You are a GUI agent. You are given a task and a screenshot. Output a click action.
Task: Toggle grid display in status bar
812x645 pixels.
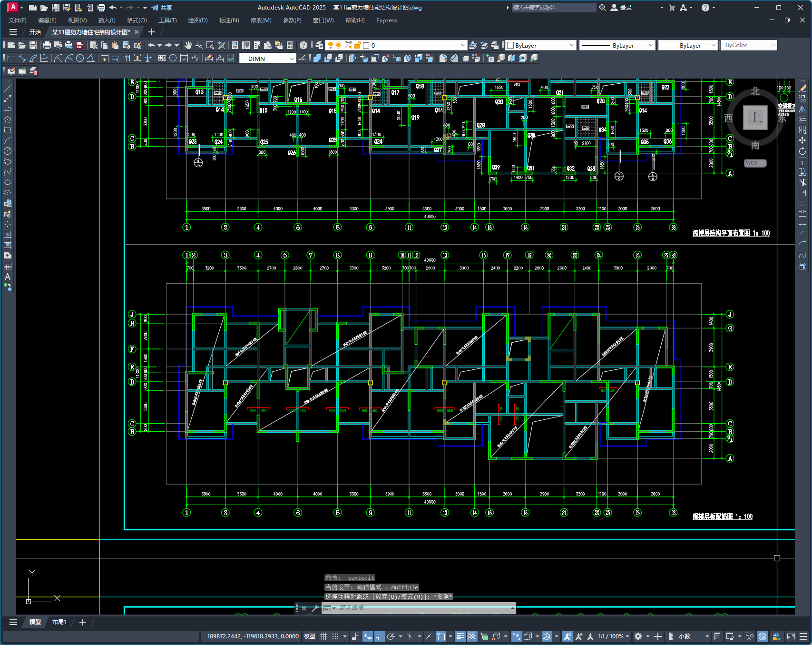click(324, 636)
